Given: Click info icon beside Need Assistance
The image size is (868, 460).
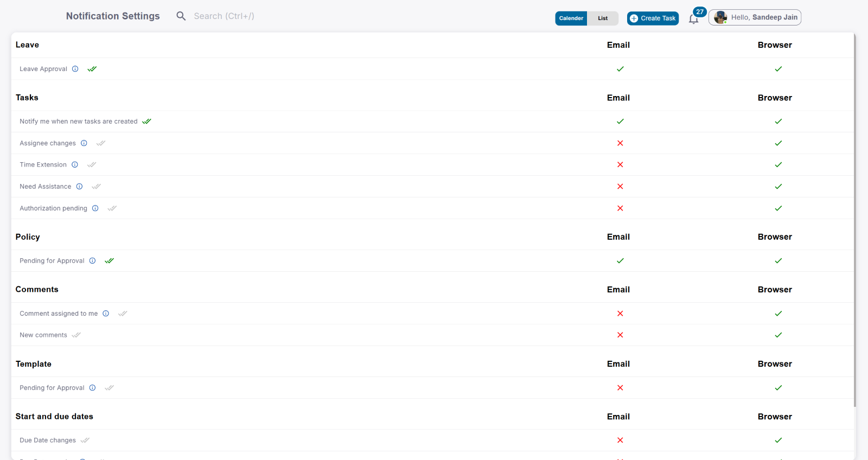Looking at the screenshot, I should click(79, 187).
